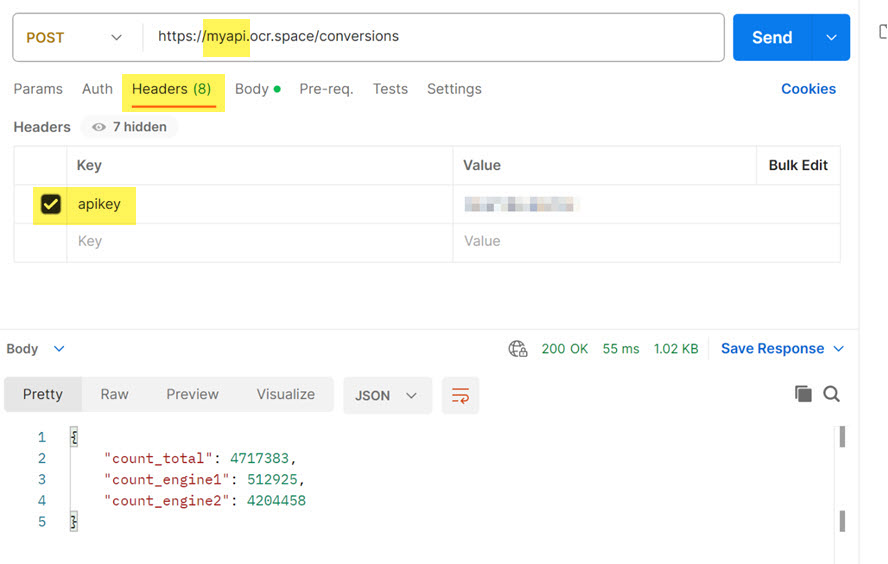The width and height of the screenshot is (888, 564).
Task: Click the "count_engine1" key text
Action: [166, 480]
